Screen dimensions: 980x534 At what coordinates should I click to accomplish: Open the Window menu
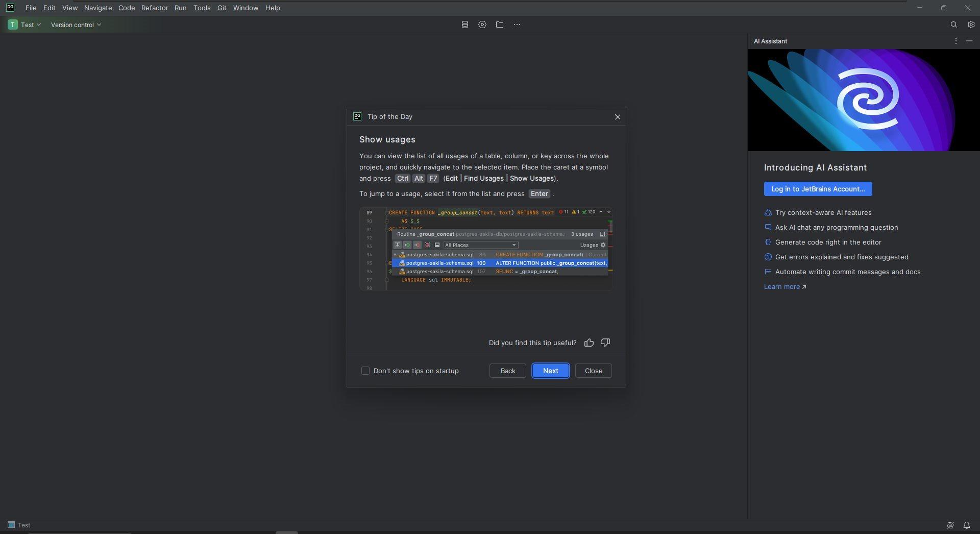[x=246, y=8]
